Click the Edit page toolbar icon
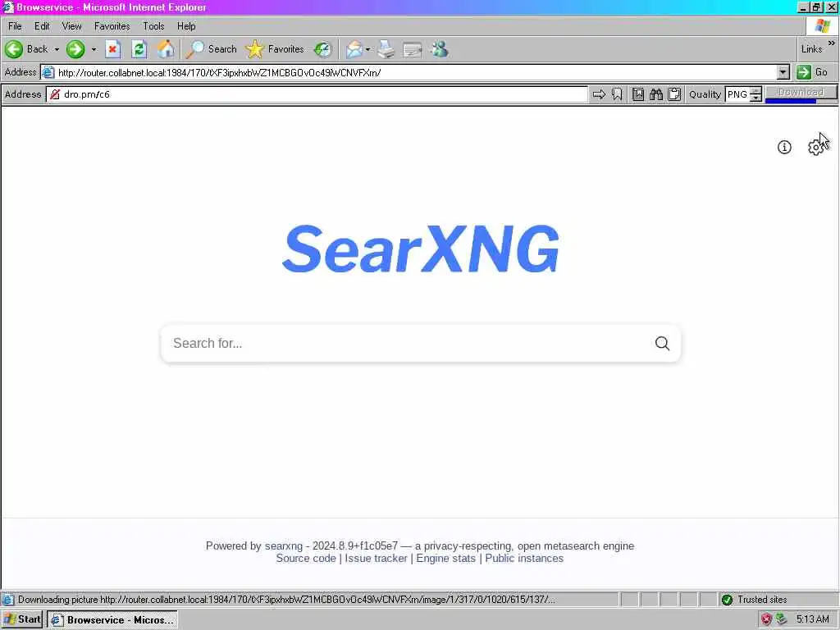Screen dimensions: 840x630 point(412,50)
